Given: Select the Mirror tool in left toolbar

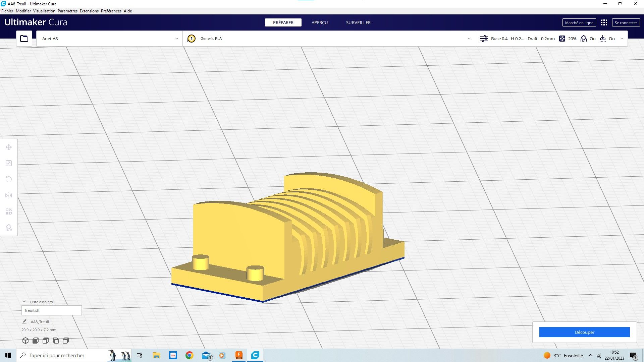Looking at the screenshot, I should click(9, 195).
